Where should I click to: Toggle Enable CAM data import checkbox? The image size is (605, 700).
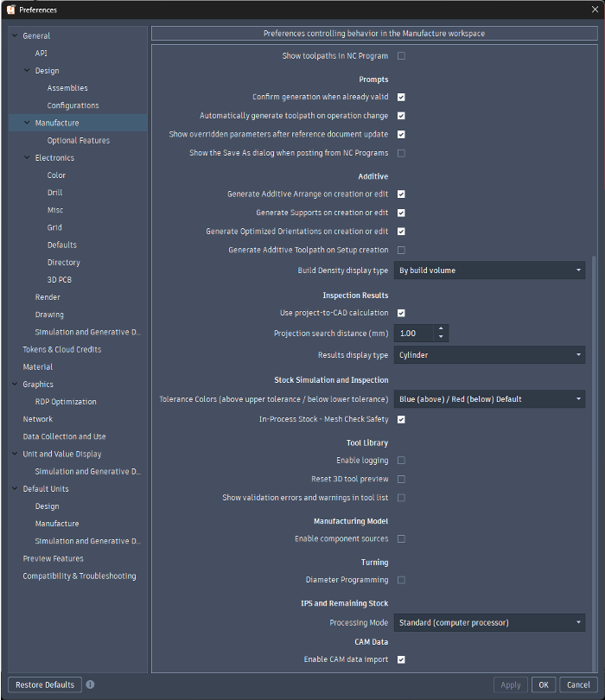pyautogui.click(x=401, y=659)
